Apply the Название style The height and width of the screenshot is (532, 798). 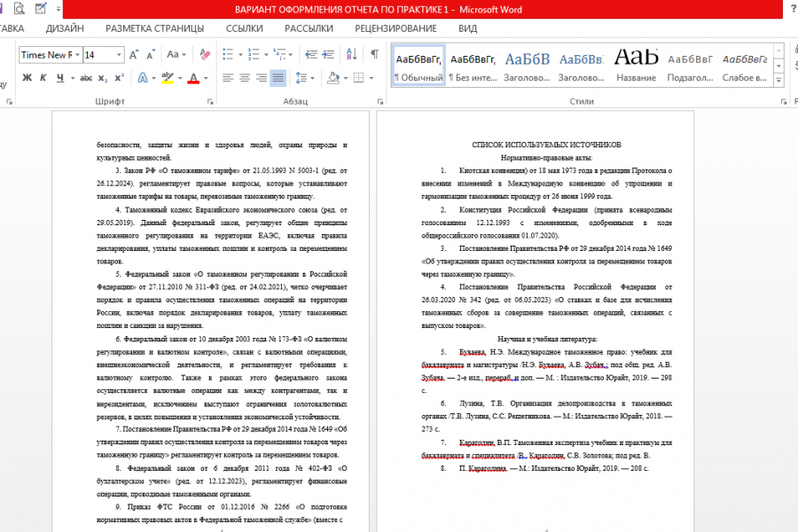tap(636, 65)
